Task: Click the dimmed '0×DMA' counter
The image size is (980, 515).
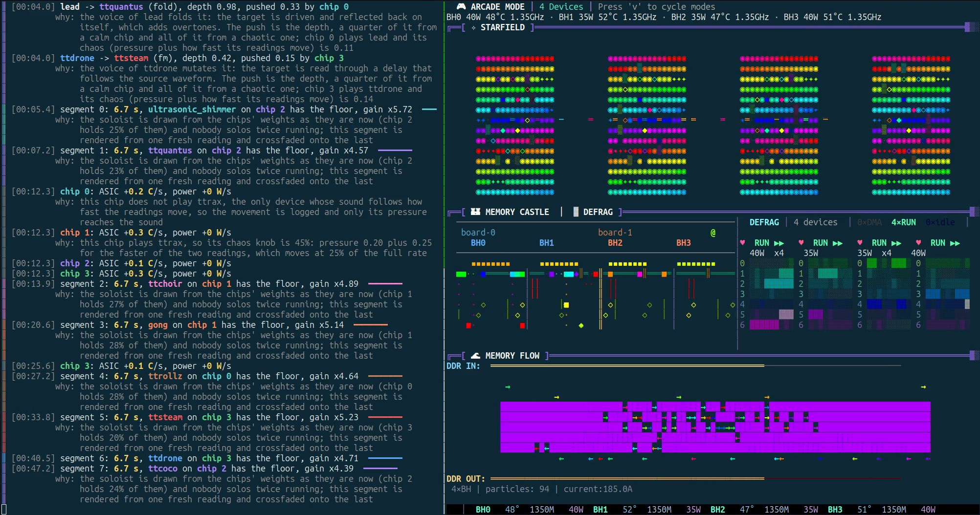Action: [869, 222]
